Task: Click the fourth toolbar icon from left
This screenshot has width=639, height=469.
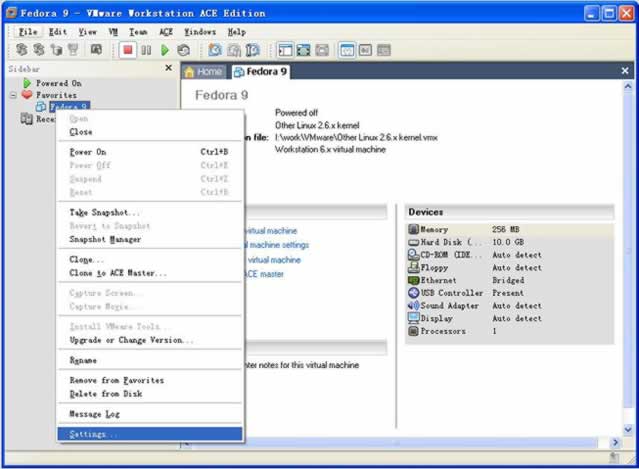Action: [73, 50]
